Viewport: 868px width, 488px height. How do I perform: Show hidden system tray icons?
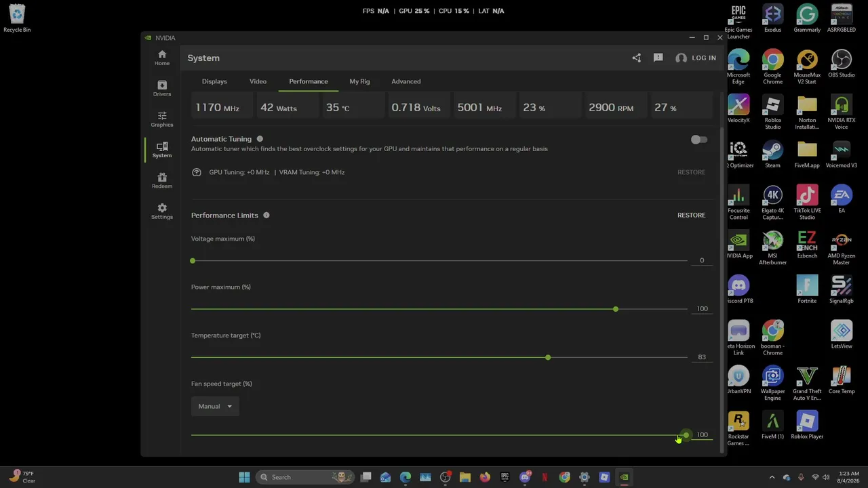[772, 477]
